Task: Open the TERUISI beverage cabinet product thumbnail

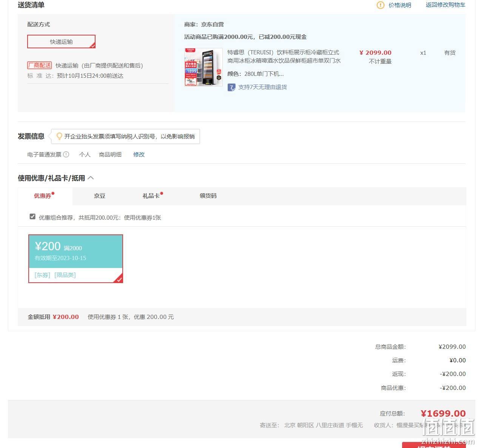Action: pyautogui.click(x=204, y=67)
